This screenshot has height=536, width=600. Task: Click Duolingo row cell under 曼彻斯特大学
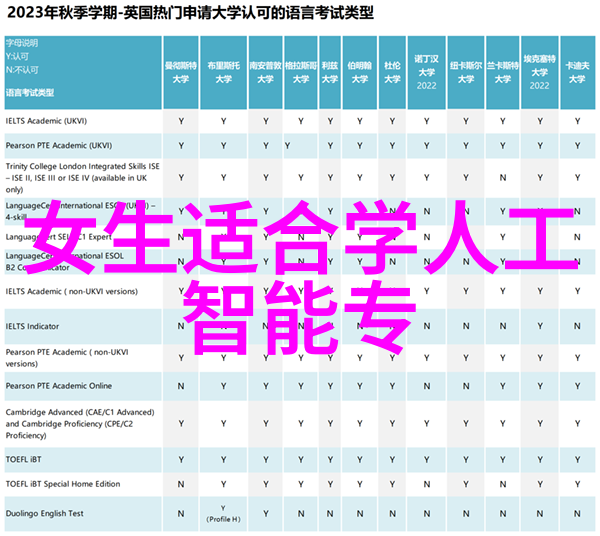(x=181, y=514)
